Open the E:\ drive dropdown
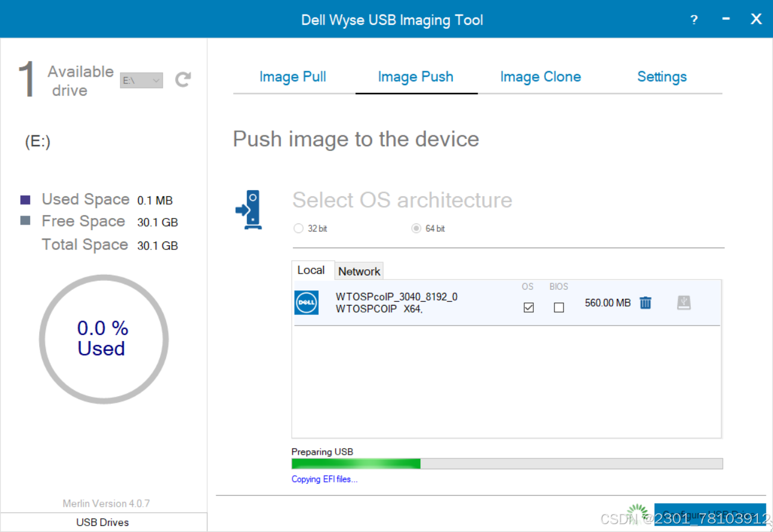The width and height of the screenshot is (773, 532). tap(141, 80)
